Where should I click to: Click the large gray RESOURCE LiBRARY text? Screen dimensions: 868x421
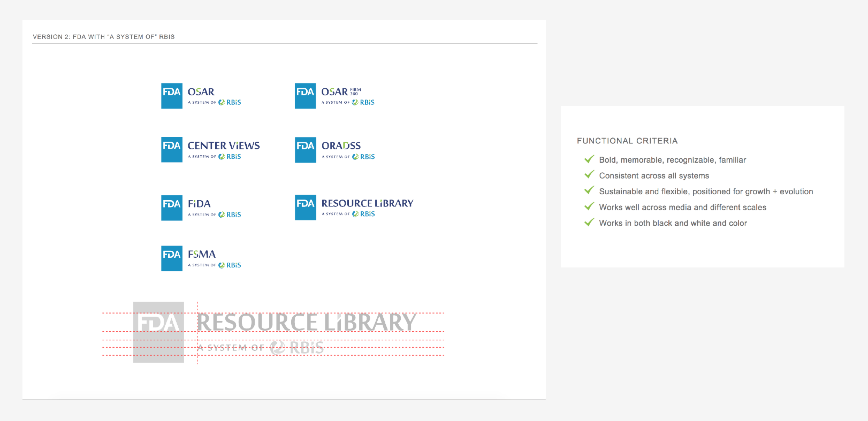pyautogui.click(x=307, y=322)
